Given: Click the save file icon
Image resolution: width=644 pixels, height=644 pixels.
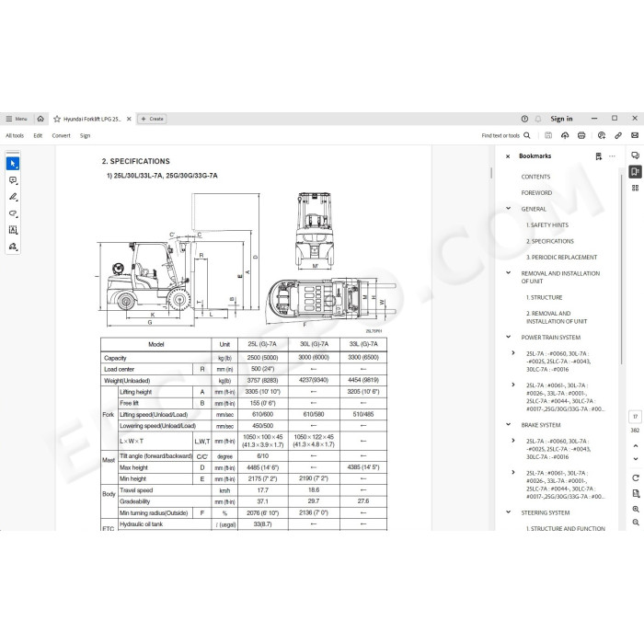Looking at the screenshot, I should click(548, 135).
